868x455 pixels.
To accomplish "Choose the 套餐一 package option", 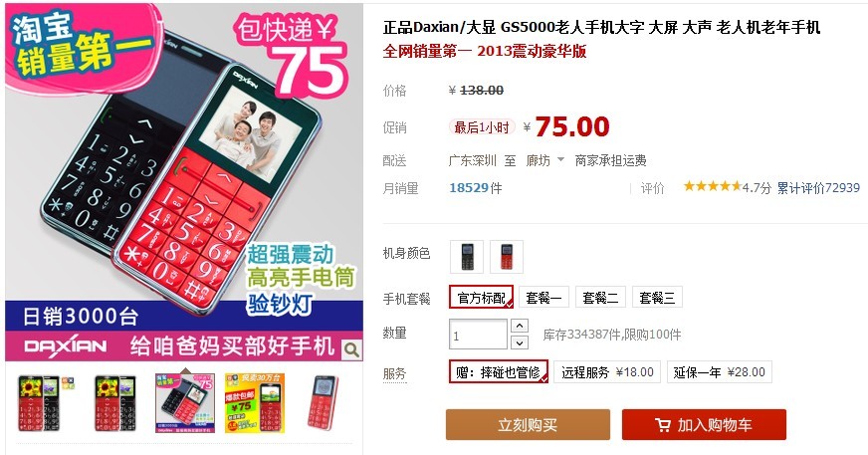I will pos(543,298).
